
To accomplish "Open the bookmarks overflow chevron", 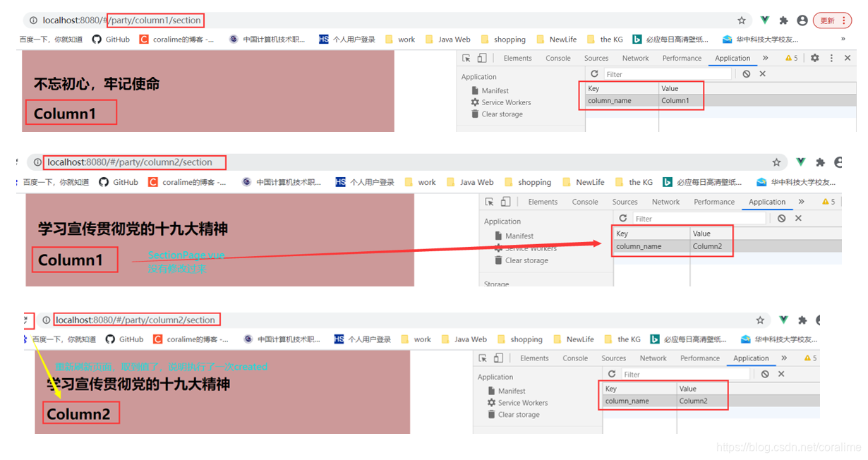I will [x=844, y=39].
